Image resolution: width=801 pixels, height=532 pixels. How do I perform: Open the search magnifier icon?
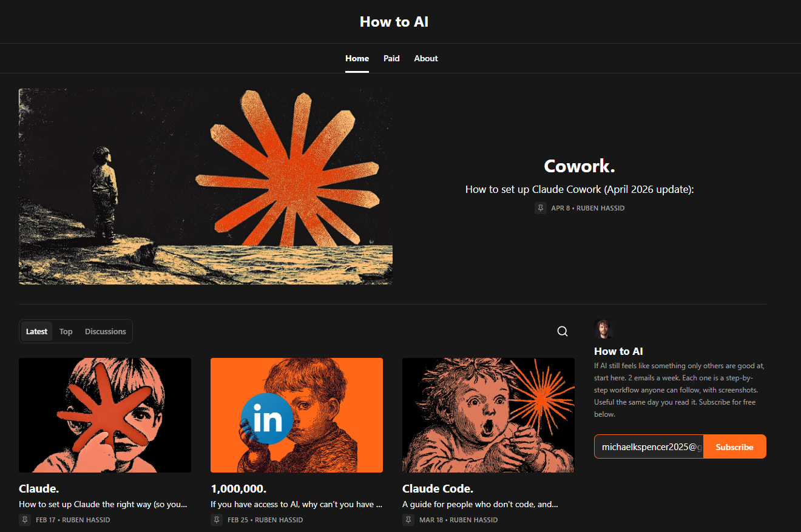pos(563,331)
